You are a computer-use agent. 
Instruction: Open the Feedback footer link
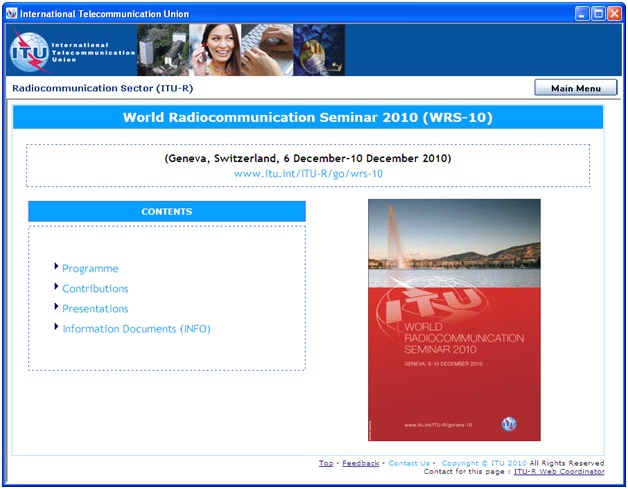360,463
